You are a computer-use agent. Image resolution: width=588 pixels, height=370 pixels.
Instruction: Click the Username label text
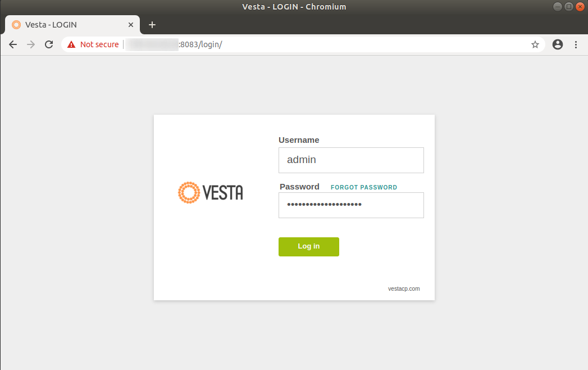pos(299,140)
